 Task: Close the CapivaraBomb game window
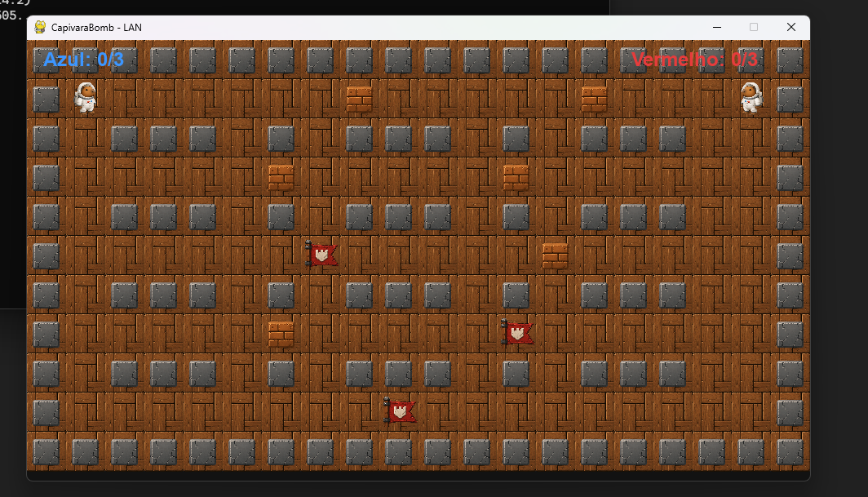click(790, 27)
